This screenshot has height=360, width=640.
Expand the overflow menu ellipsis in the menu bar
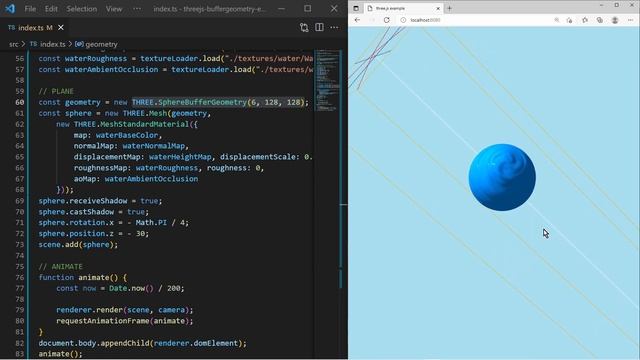click(137, 9)
